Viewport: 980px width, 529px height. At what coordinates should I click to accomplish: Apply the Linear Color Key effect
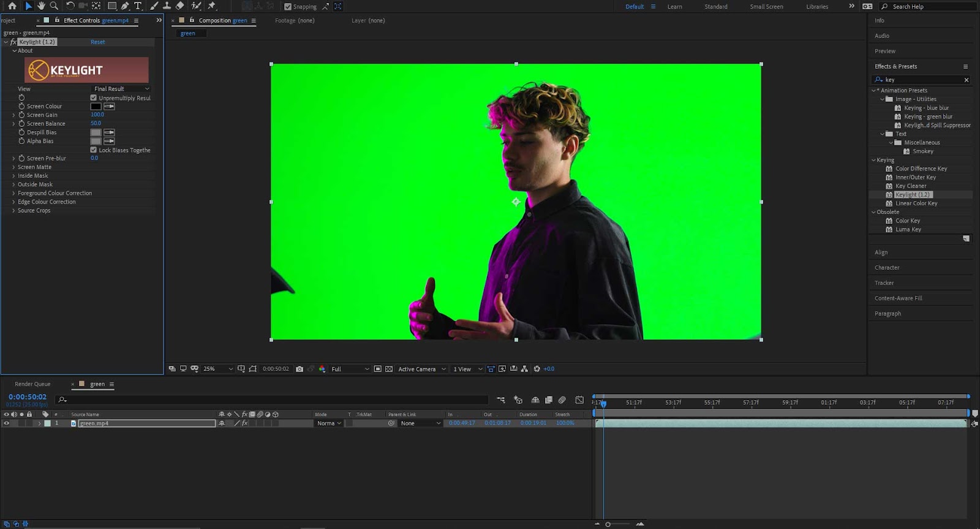916,204
